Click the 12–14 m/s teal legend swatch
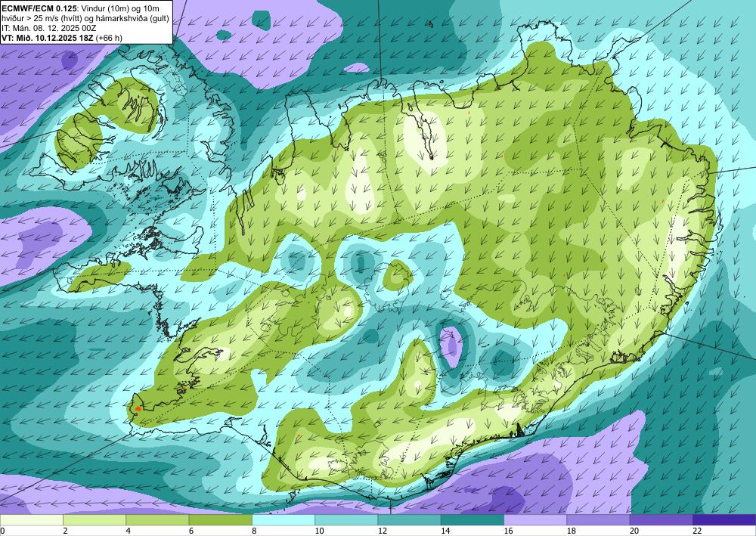 click(x=409, y=520)
